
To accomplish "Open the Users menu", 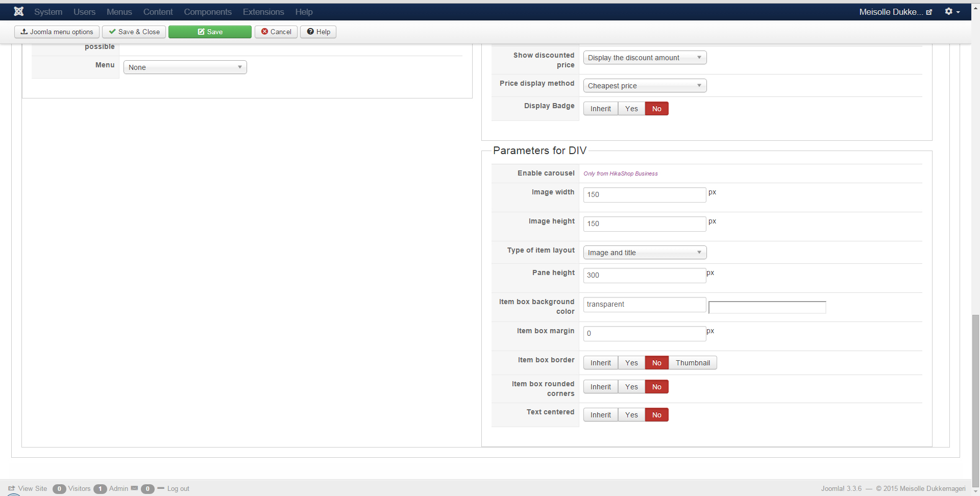I will (x=84, y=12).
